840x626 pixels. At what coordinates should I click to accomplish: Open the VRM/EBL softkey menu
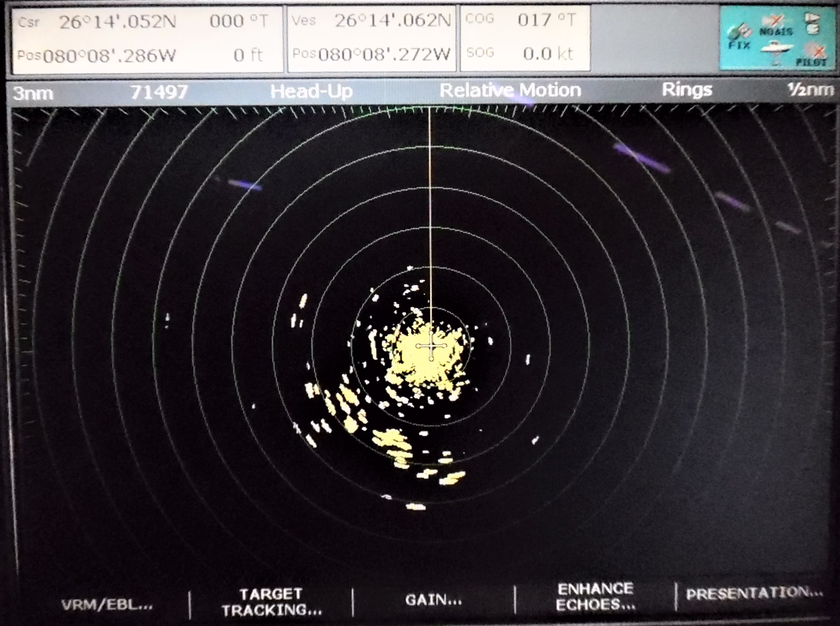[107, 605]
